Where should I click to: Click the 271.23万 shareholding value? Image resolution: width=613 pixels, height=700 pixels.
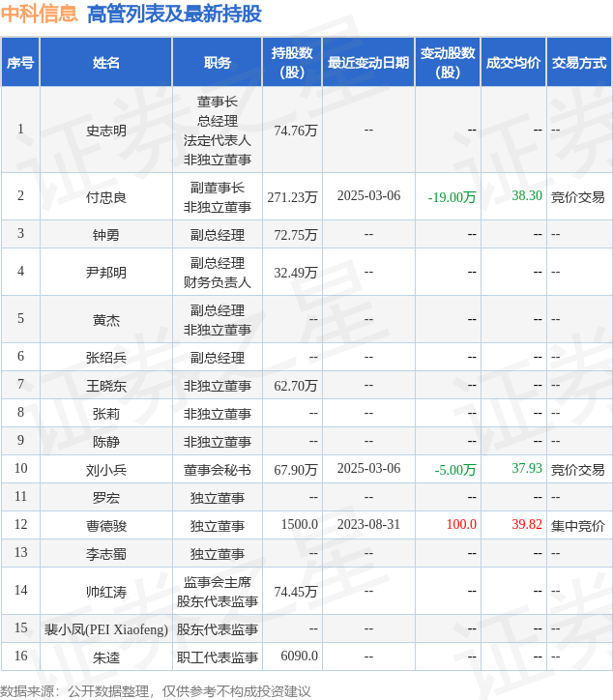(292, 197)
